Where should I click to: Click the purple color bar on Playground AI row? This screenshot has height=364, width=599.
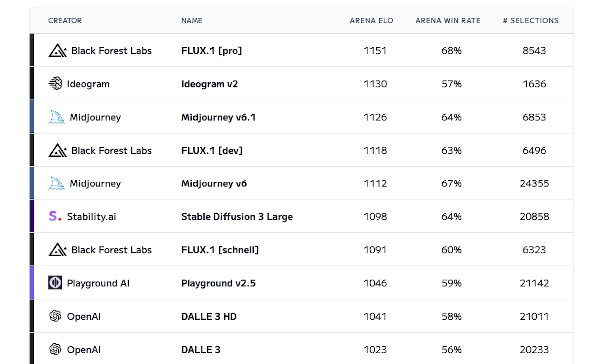point(32,283)
